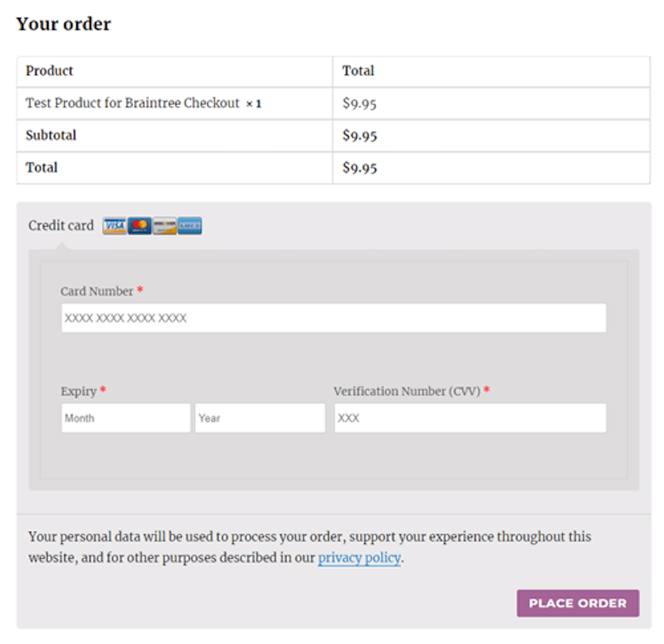The height and width of the screenshot is (644, 664).
Task: Click the Mastercard logo icon
Action: (139, 226)
